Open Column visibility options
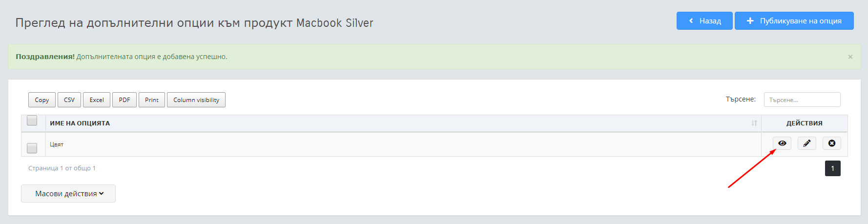The width and height of the screenshot is (868, 224). coord(196,100)
